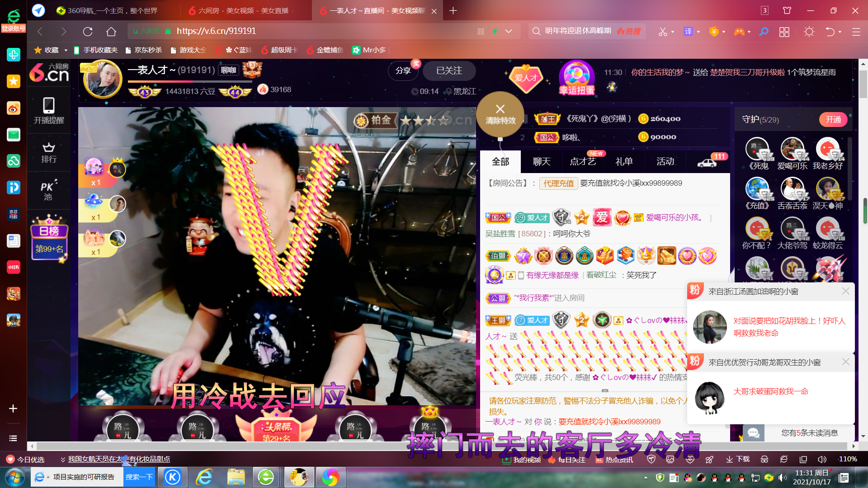This screenshot has width=868, height=488.
Task: Toggle the 已关注 follow button
Action: (x=449, y=71)
